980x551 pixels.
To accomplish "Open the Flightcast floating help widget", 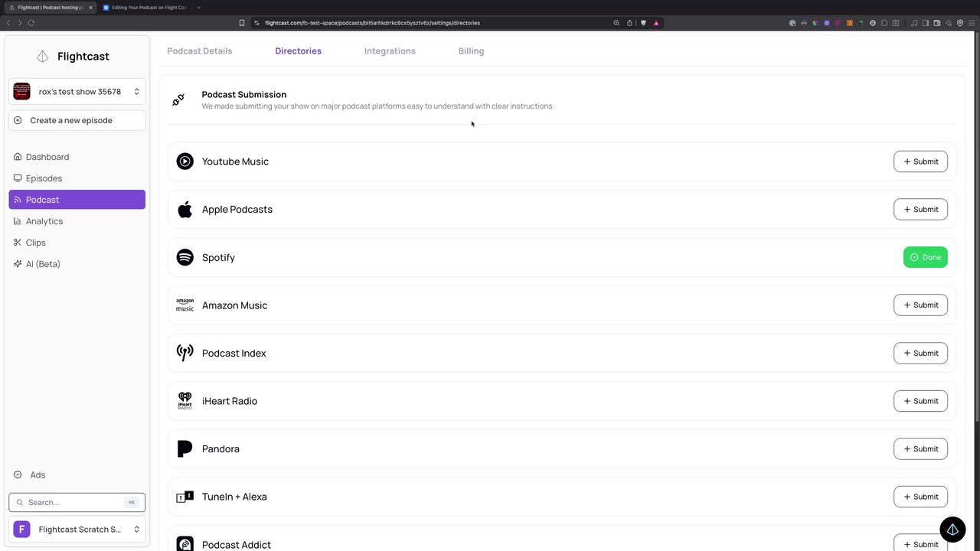I will tap(952, 530).
